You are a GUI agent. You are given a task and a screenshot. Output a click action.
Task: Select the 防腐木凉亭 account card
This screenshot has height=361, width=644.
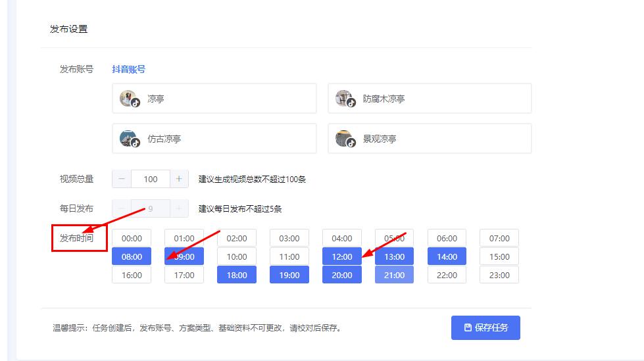[x=430, y=99]
